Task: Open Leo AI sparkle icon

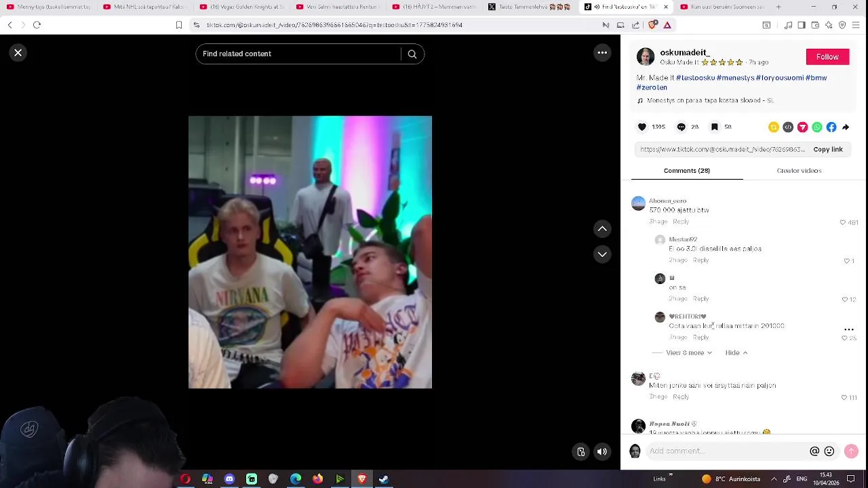Action: pyautogui.click(x=829, y=25)
